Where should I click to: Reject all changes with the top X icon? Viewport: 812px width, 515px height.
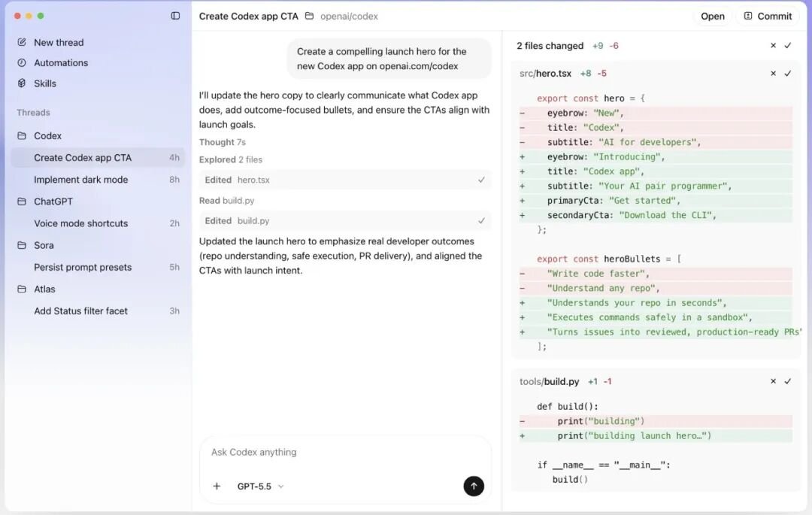click(773, 46)
